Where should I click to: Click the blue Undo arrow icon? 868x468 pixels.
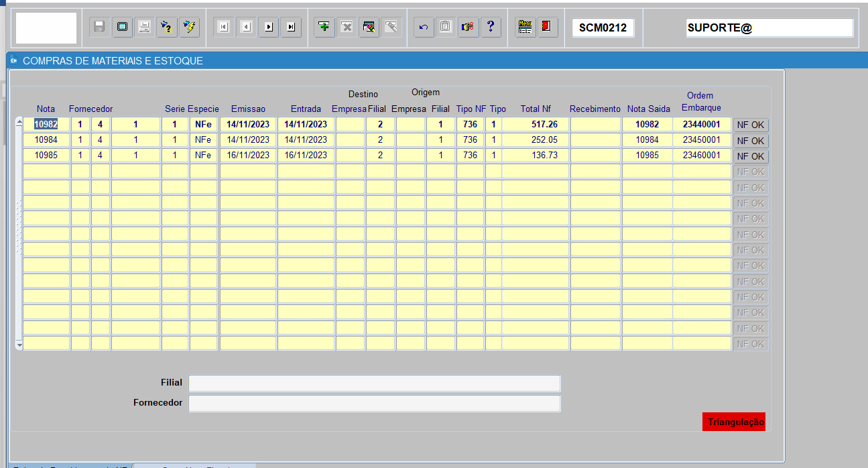tap(424, 27)
